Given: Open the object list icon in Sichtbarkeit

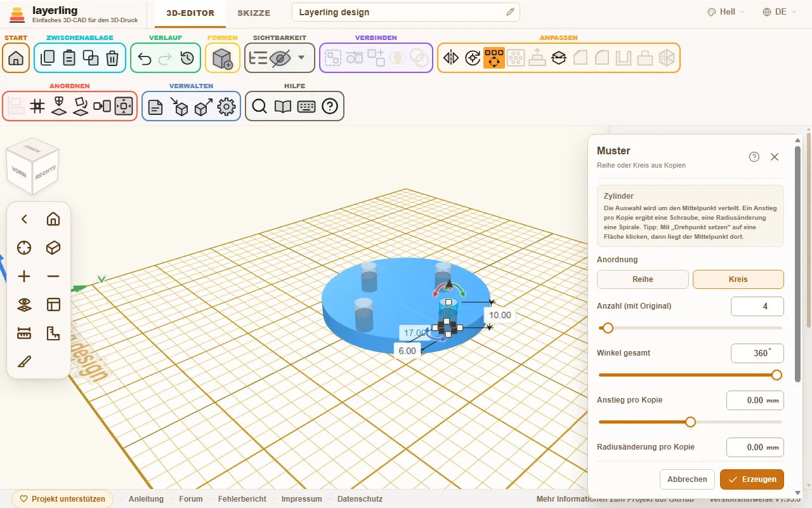Looking at the screenshot, I should (258, 58).
